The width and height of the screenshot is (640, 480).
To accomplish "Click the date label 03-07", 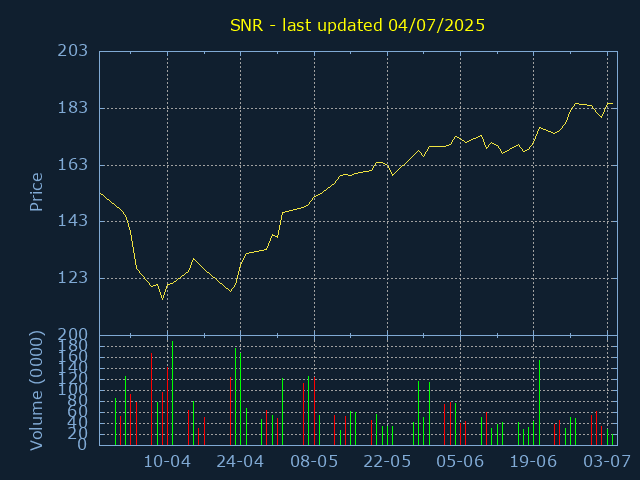I will click(x=607, y=462).
